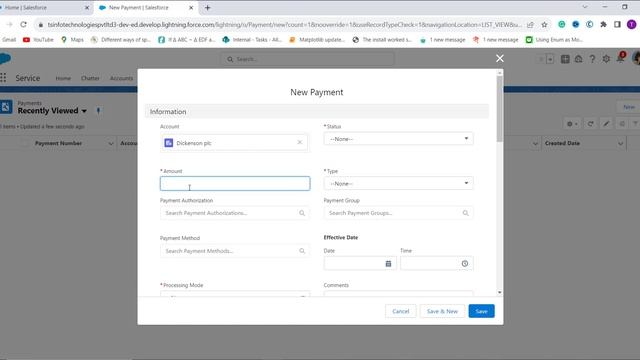Open list view controls gear
Screen dimensions: 640x360
pyautogui.click(x=572, y=124)
